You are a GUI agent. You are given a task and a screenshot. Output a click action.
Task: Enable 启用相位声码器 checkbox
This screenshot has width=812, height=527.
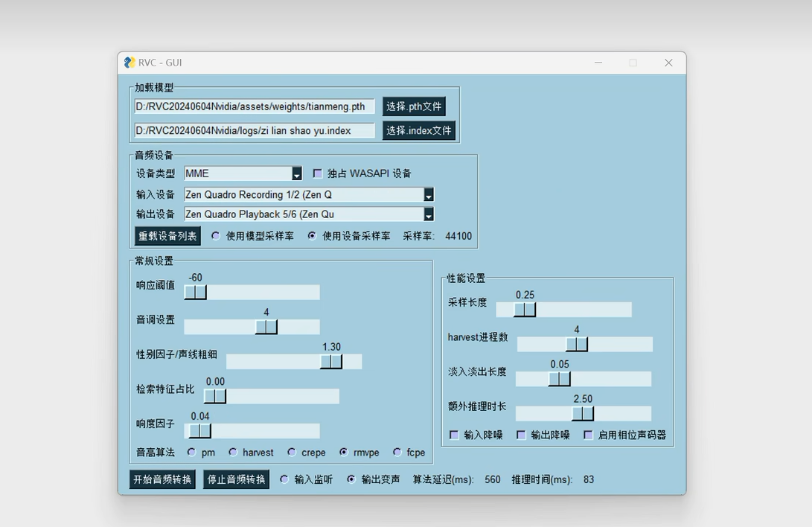tap(588, 435)
